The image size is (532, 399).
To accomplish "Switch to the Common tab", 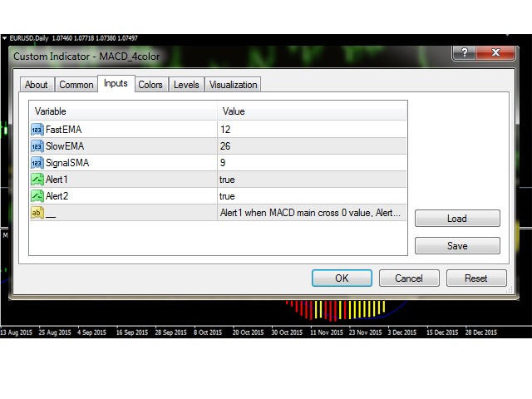I will pos(76,85).
